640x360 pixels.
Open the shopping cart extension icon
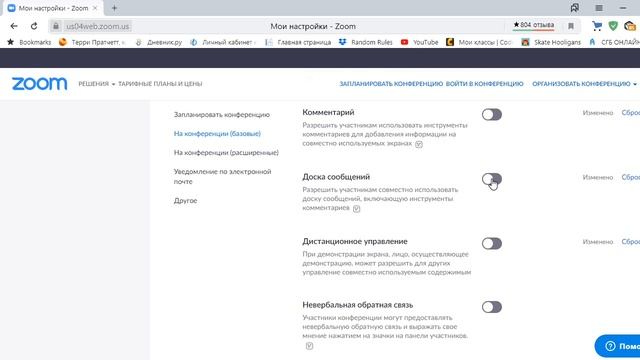tap(597, 26)
